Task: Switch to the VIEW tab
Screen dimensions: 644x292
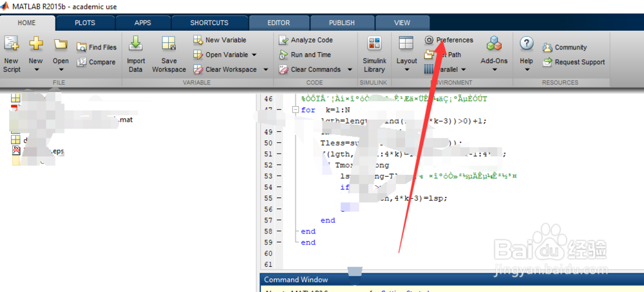Action: [x=402, y=23]
